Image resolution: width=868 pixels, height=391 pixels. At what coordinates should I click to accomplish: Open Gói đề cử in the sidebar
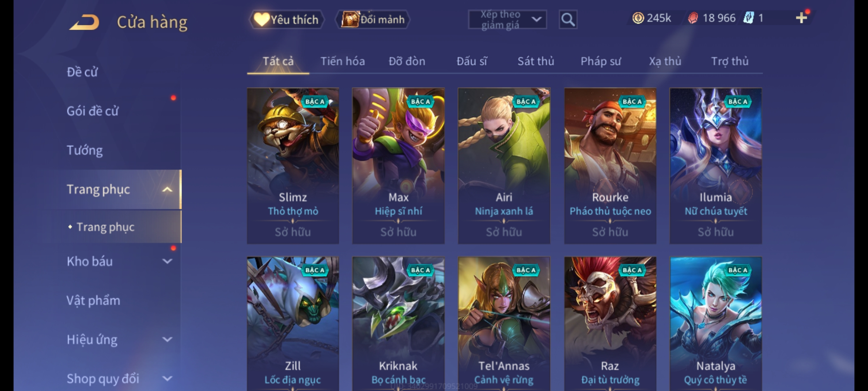[93, 111]
